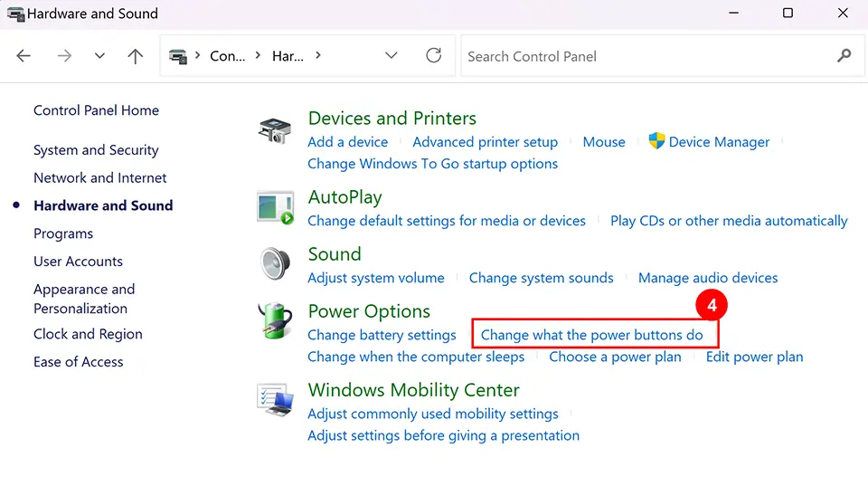Click the Devices and Printers category icon
This screenshot has width=868, height=486.
275,131
